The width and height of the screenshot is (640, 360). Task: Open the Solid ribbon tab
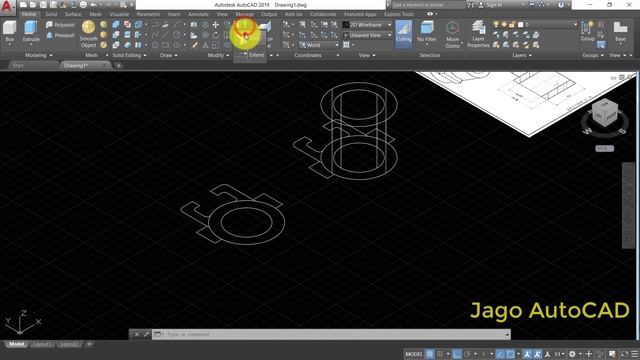(51, 14)
